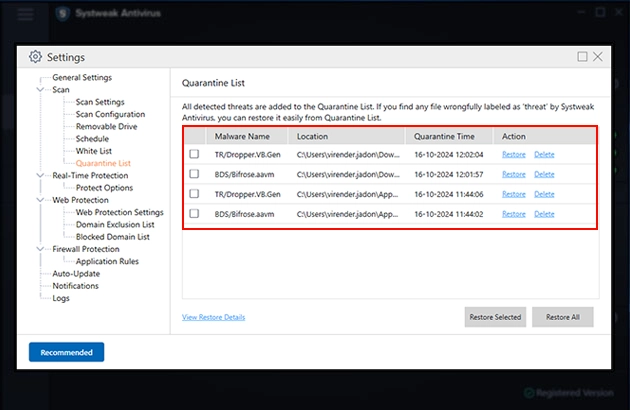Image resolution: width=630 pixels, height=410 pixels.
Task: Click the Settings gear icon in dialog title
Action: click(x=36, y=57)
